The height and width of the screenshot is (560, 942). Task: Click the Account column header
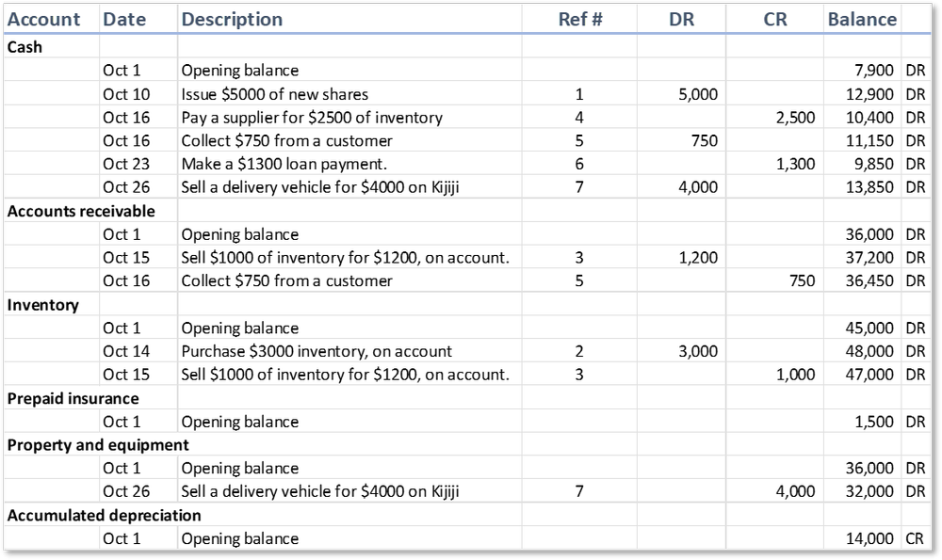(43, 19)
